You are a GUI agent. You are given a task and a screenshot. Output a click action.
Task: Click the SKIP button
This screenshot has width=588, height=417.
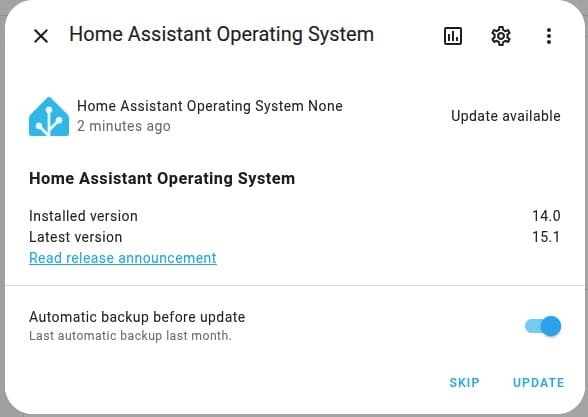tap(464, 382)
